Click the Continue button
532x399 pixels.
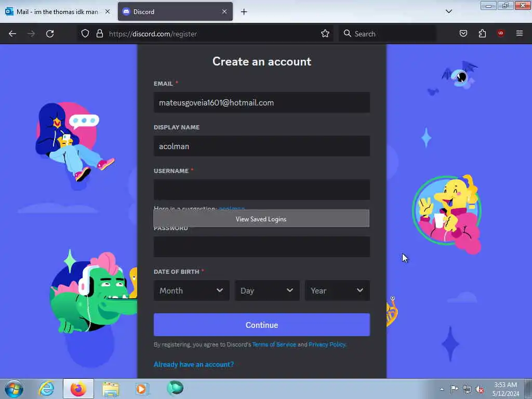pyautogui.click(x=262, y=325)
